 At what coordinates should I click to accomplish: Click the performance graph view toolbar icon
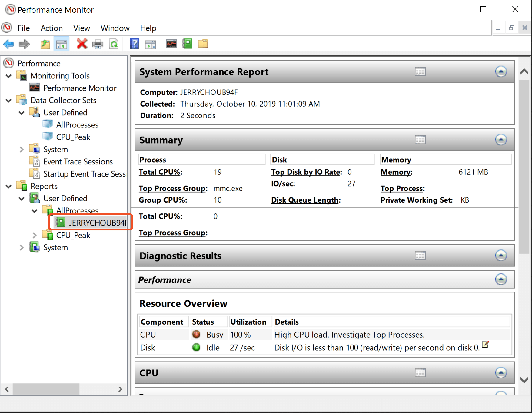pos(171,44)
